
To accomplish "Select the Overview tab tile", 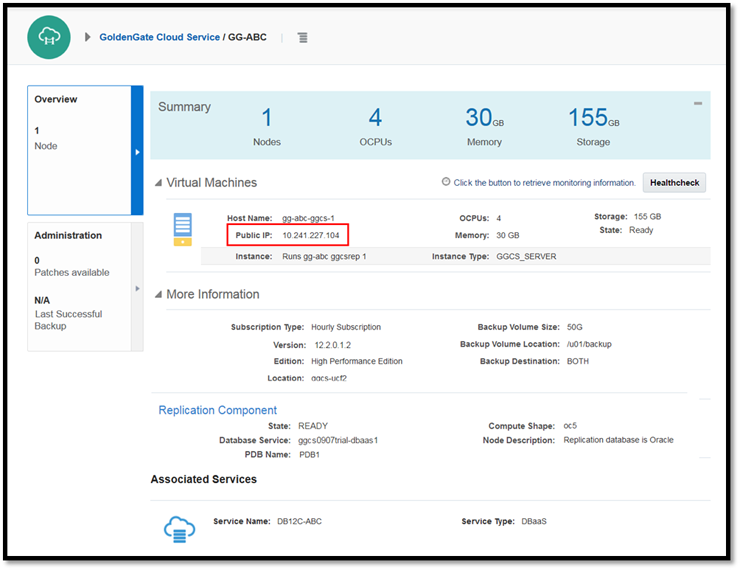I will pyautogui.click(x=78, y=150).
